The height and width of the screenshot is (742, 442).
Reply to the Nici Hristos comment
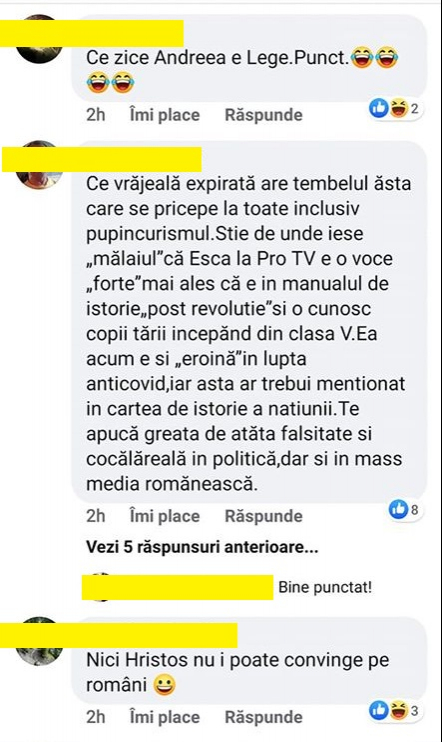pos(264,717)
